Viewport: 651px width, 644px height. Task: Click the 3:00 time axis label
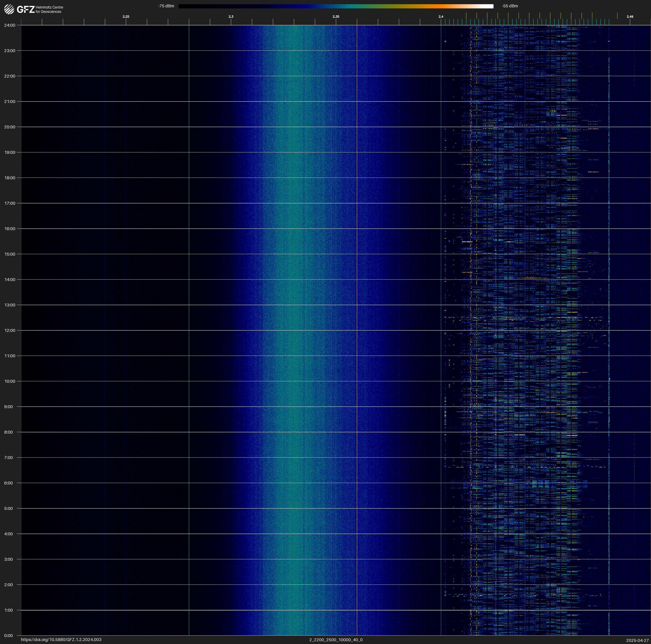click(x=8, y=559)
